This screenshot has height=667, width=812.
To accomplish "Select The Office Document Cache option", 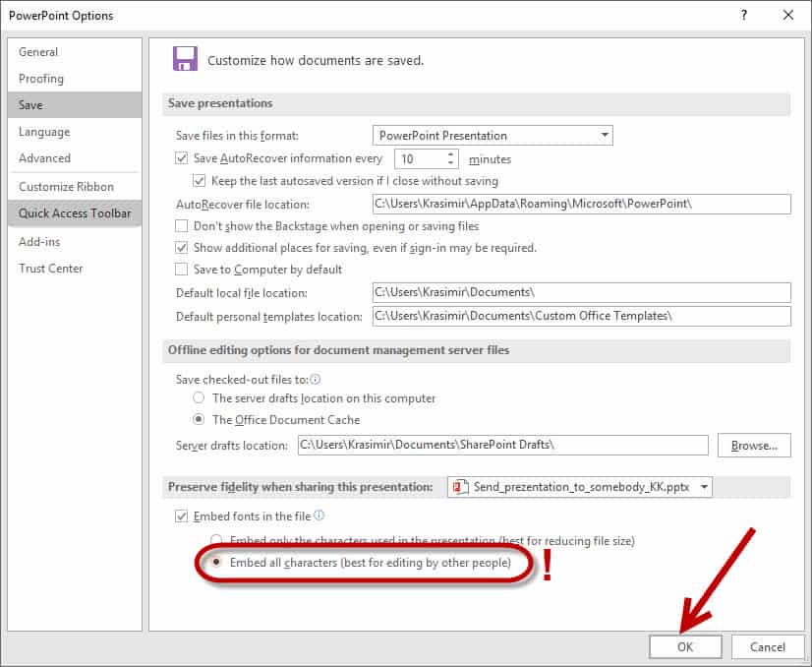I will coord(199,419).
